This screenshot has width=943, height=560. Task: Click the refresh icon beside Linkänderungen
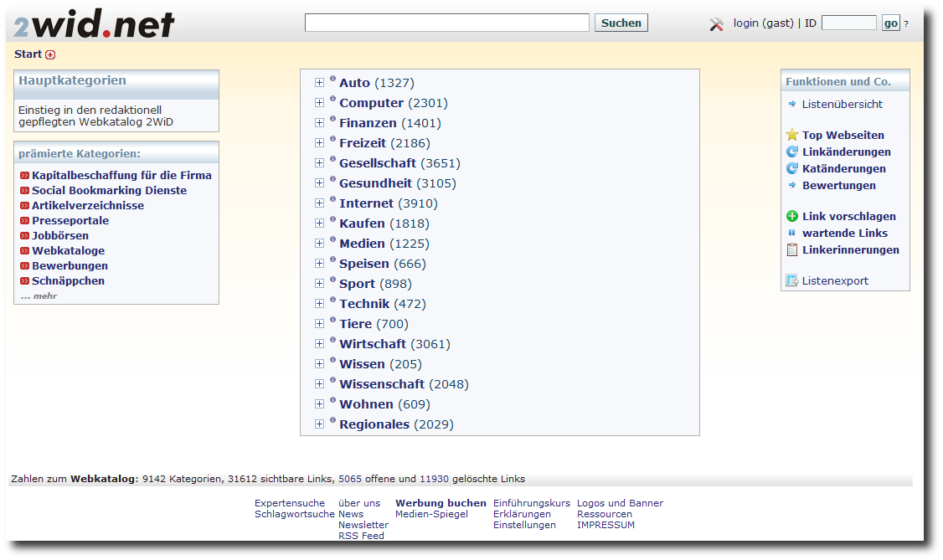(x=792, y=152)
